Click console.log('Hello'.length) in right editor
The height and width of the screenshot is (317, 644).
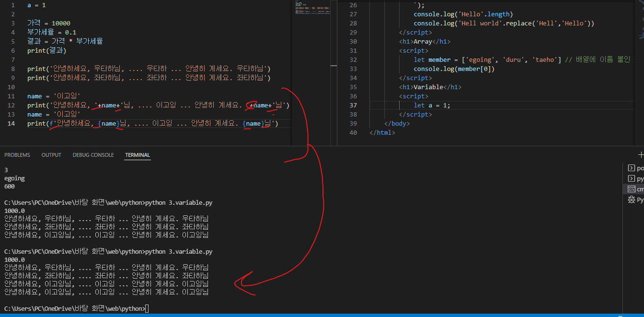[463, 14]
